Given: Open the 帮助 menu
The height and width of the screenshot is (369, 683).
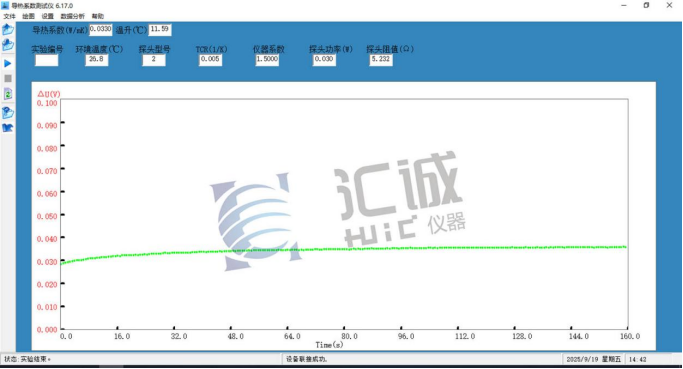Looking at the screenshot, I should point(98,16).
